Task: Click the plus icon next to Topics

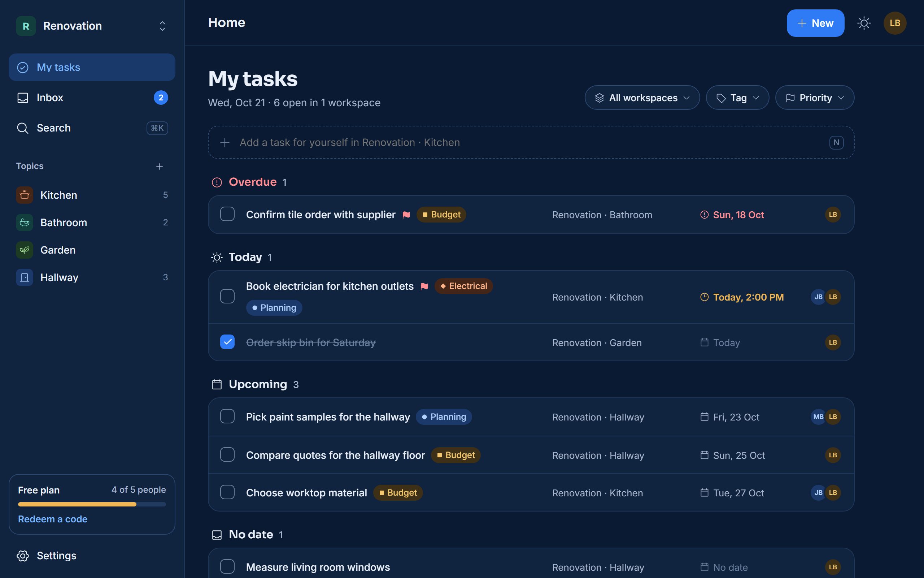Action: (x=160, y=166)
